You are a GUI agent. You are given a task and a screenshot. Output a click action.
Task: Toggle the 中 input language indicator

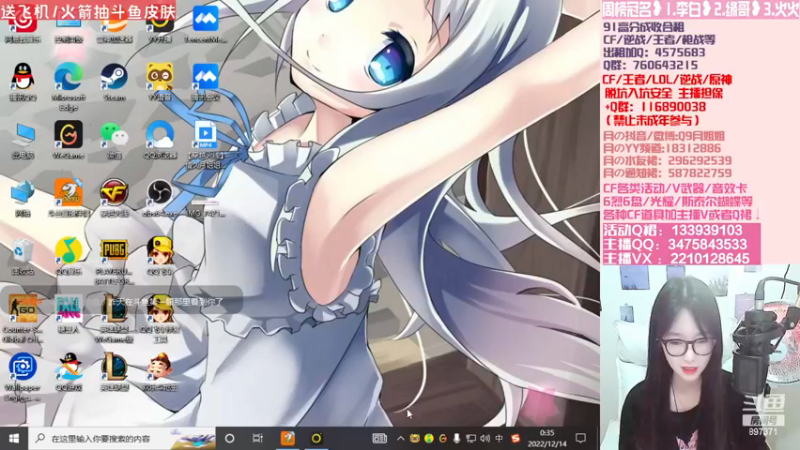[499, 438]
